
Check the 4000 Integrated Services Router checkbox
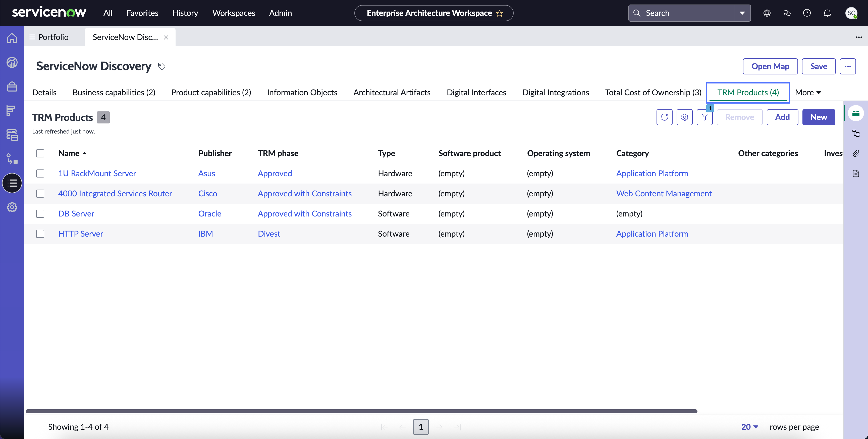click(x=40, y=193)
